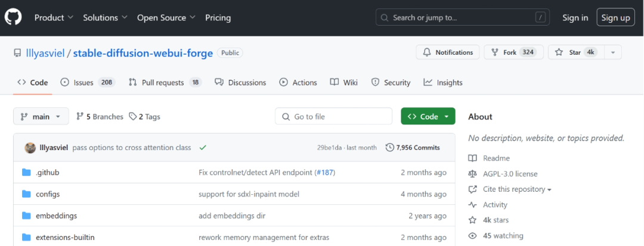644x246 pixels.
Task: Click the Go to file field
Action: (x=334, y=117)
